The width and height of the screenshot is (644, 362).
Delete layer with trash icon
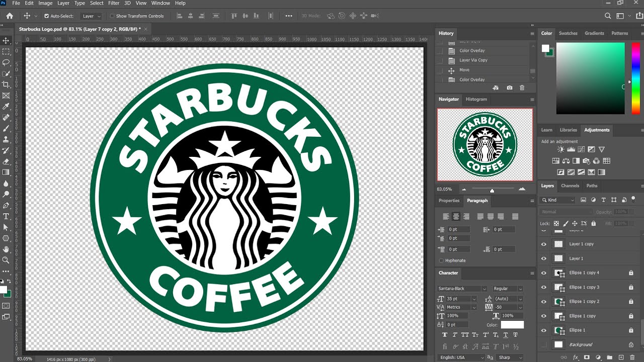[x=632, y=357]
